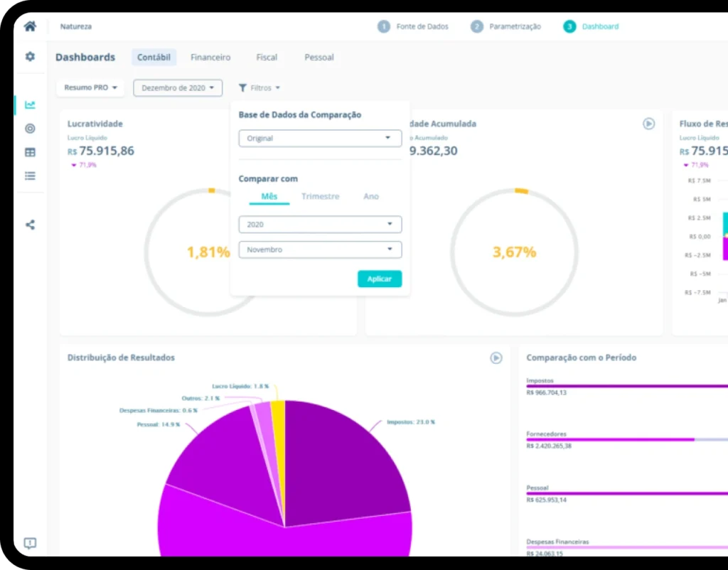728x570 pixels.
Task: Select Ano comparison tab
Action: (371, 196)
